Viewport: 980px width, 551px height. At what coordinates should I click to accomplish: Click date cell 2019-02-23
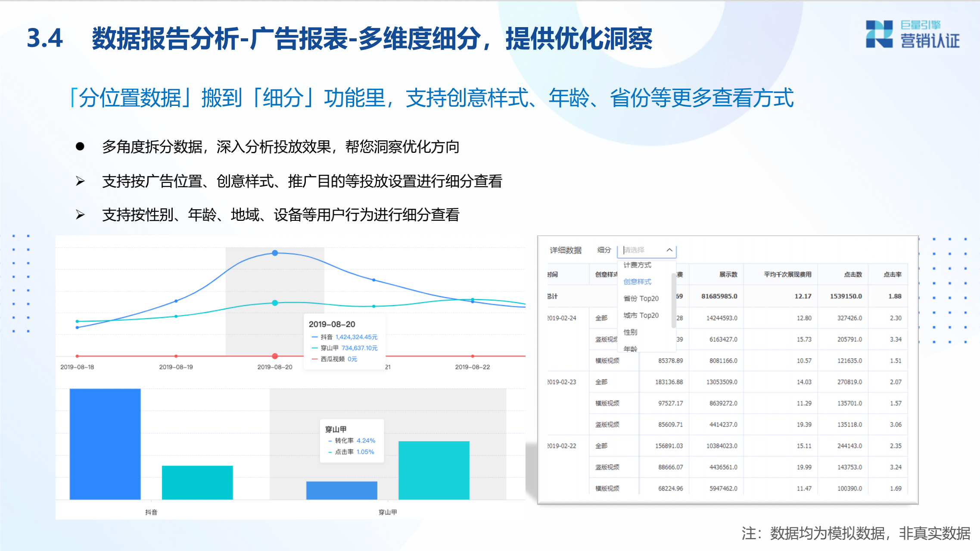click(562, 382)
